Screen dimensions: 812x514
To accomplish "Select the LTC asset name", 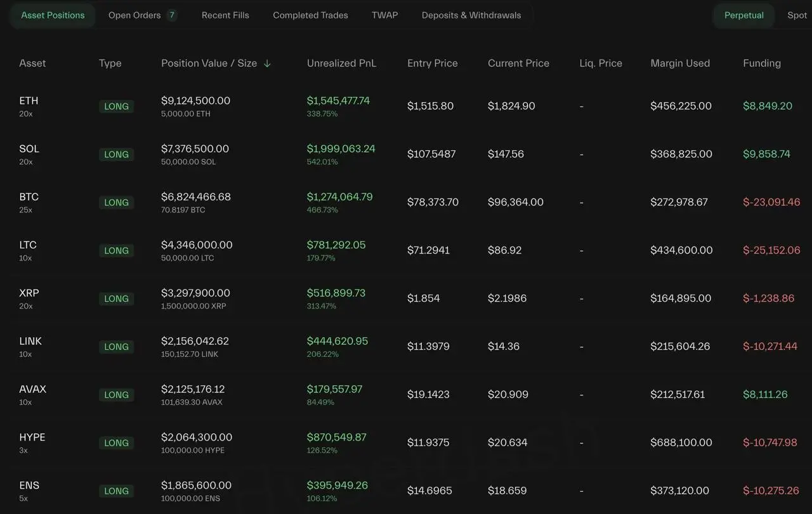I will (28, 245).
